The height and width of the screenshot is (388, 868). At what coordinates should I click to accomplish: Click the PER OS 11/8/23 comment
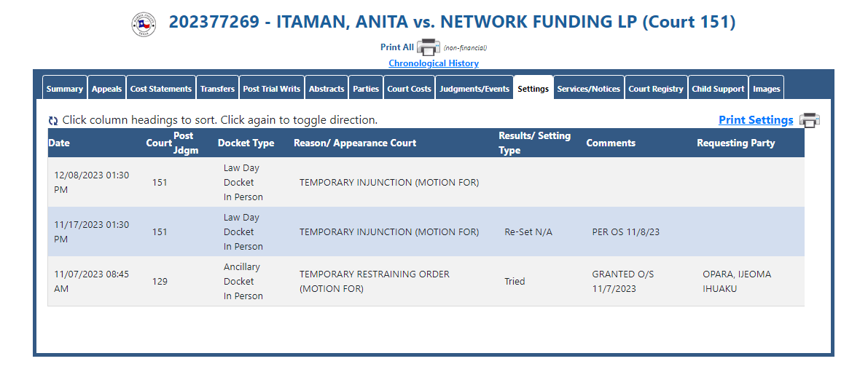(625, 232)
